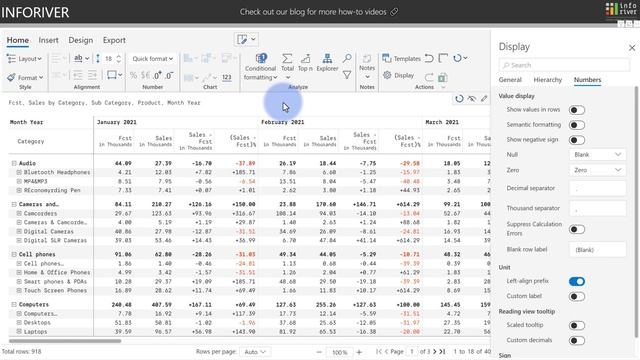Image resolution: width=640 pixels, height=360 pixels.
Task: Click the undo arrow icon
Action: click(x=429, y=58)
